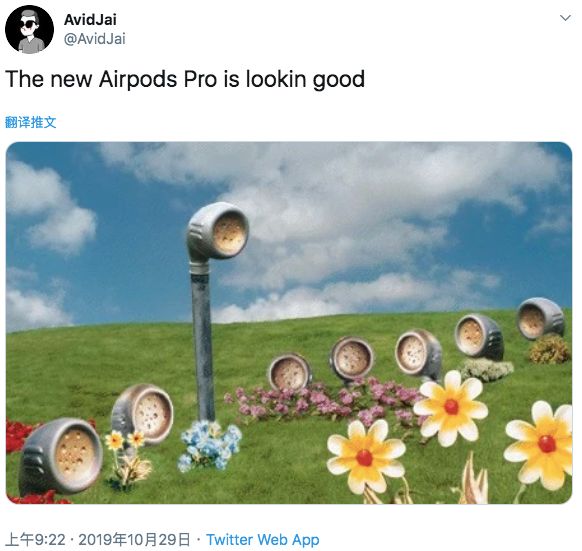Click the yellow flower in bottom-right corner
The image size is (582, 551).
click(542, 446)
